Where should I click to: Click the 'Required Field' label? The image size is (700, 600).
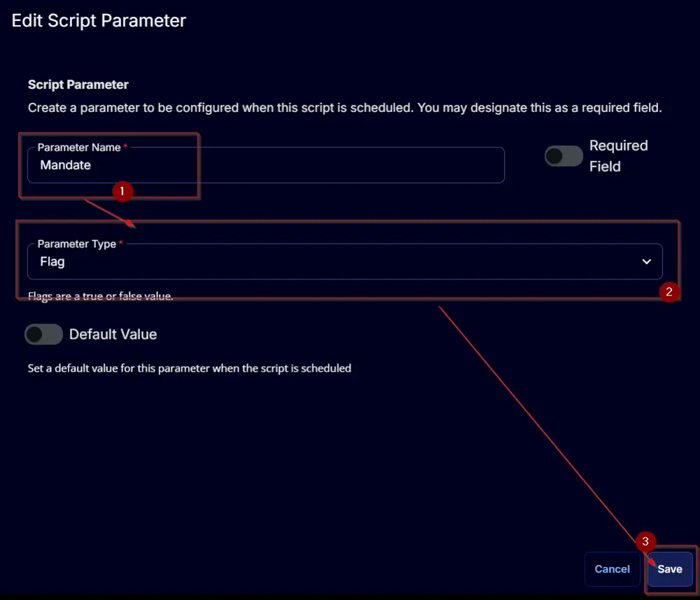click(618, 156)
